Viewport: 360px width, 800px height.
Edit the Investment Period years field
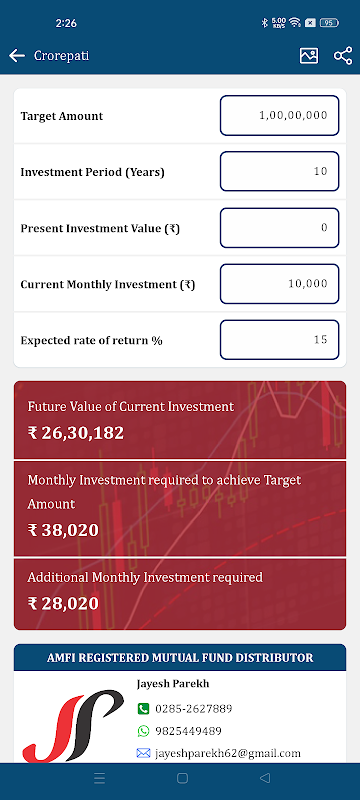279,171
